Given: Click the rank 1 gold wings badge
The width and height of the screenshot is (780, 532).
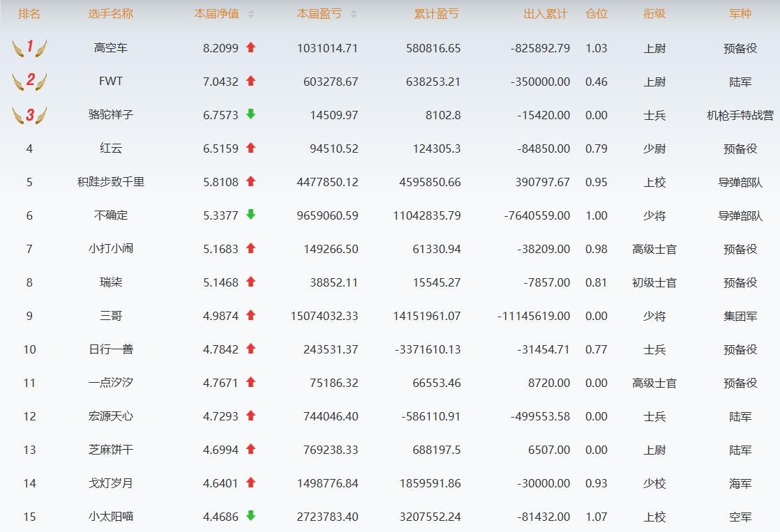Looking at the screenshot, I should 29,48.
